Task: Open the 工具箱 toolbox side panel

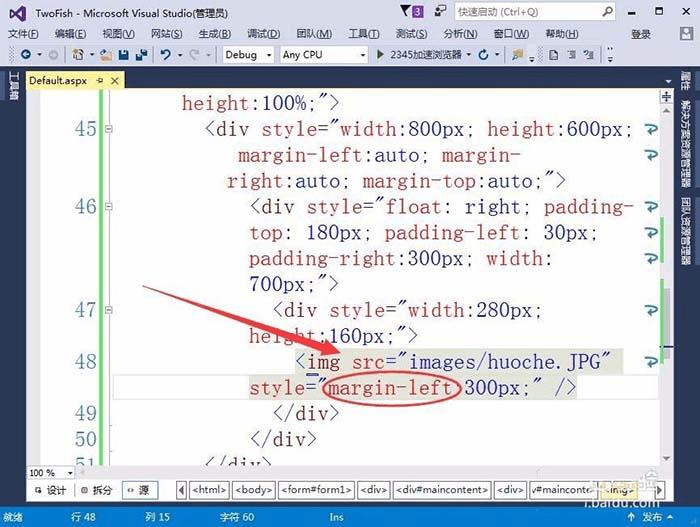Action: click(13, 86)
